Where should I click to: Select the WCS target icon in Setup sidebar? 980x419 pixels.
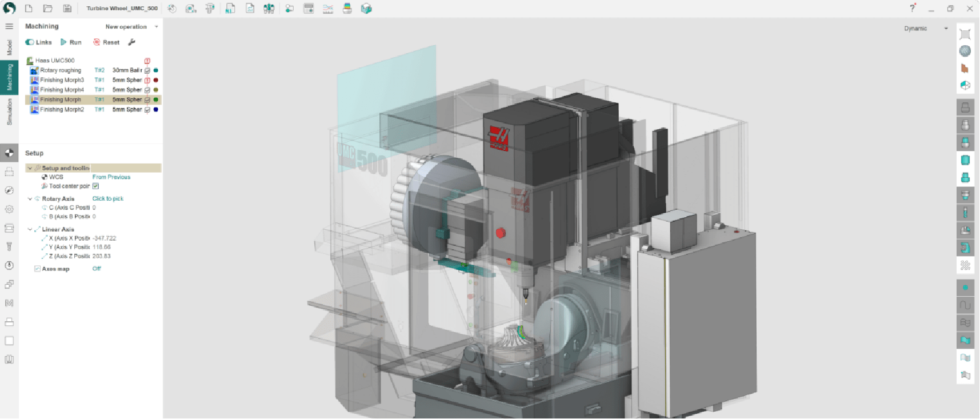9,153
